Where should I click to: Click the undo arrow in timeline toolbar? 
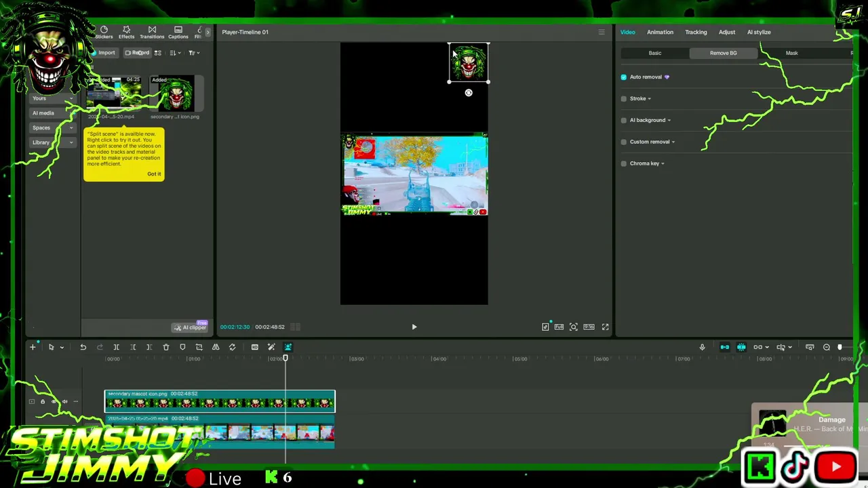click(x=83, y=347)
